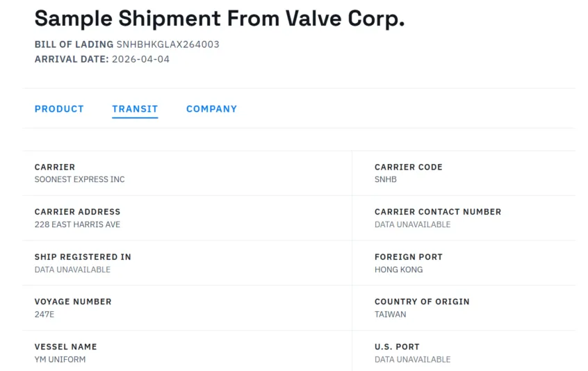Click the U.S. PORT label
The width and height of the screenshot is (588, 371).
[397, 347]
